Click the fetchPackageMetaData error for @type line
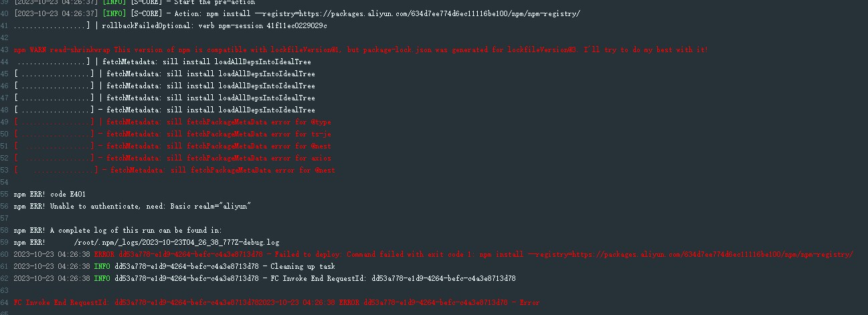 click(x=173, y=122)
